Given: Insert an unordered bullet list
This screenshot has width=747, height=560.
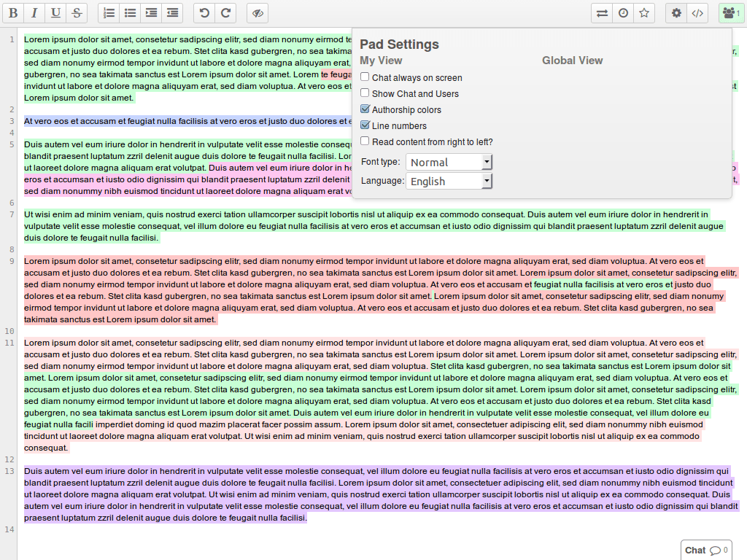Looking at the screenshot, I should click(x=130, y=13).
